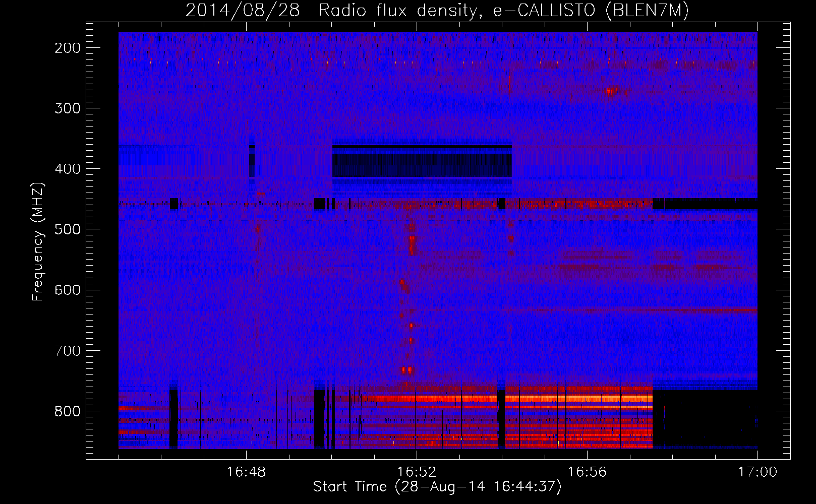The height and width of the screenshot is (504, 816).
Task: Click the 200 frequency tick label
Action: [68, 48]
